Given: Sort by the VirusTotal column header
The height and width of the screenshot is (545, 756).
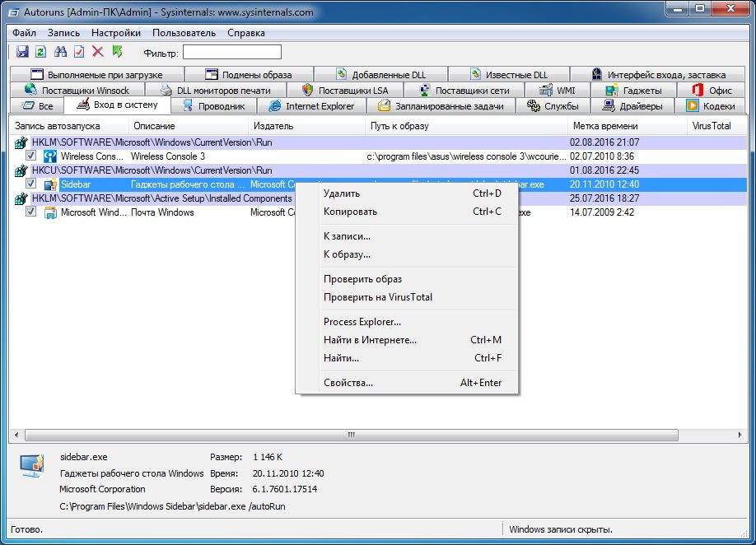Looking at the screenshot, I should [x=716, y=126].
